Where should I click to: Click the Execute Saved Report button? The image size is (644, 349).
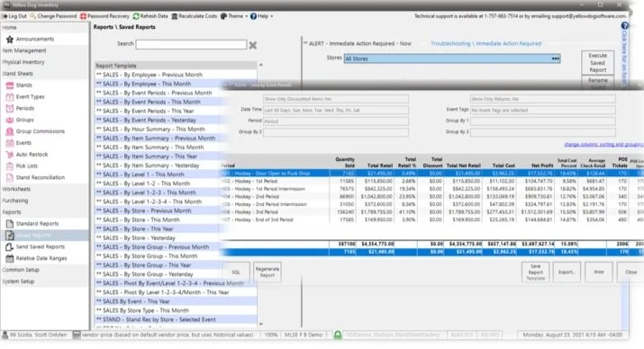597,62
